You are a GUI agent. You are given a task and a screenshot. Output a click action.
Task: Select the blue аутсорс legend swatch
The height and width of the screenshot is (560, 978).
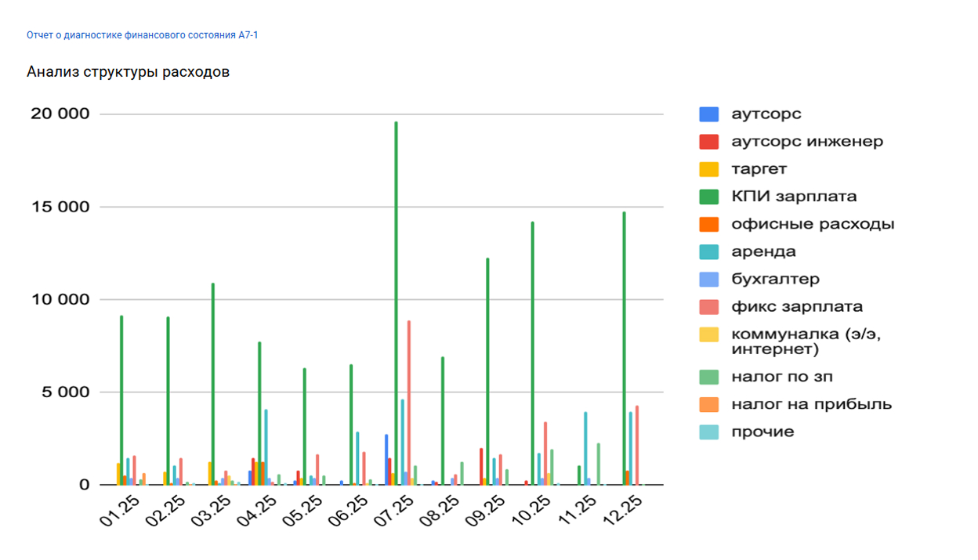709,114
